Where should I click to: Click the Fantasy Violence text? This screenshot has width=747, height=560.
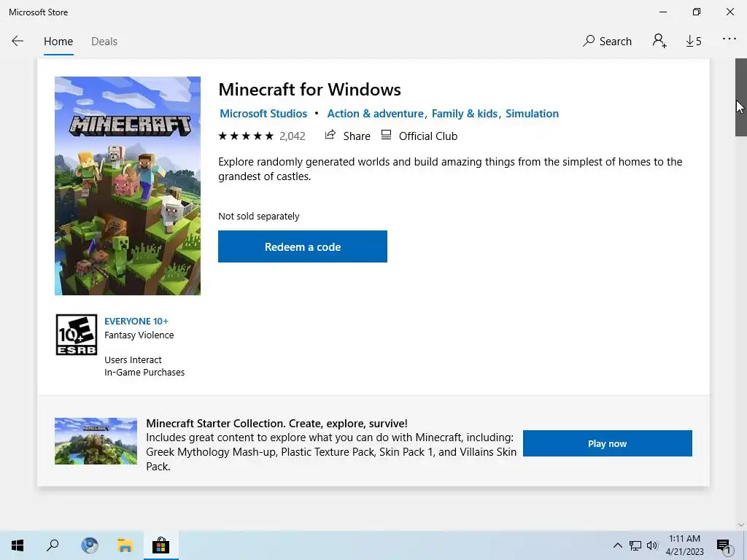139,335
